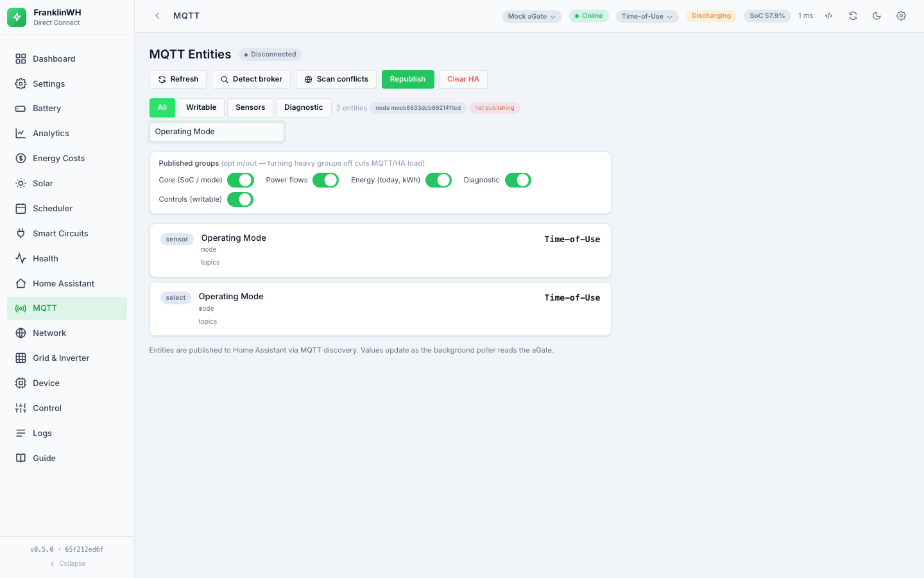This screenshot has height=578, width=924.
Task: Focus the Operating Mode search field
Action: coord(217,132)
